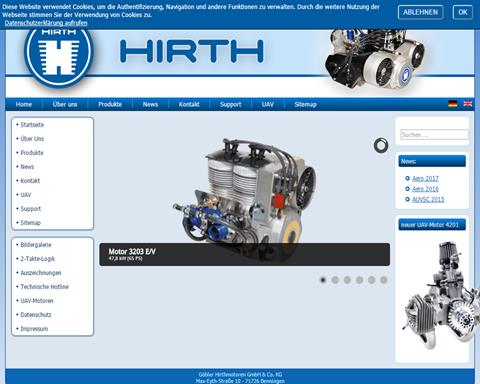Click the Motor 3203 E/V caption
This screenshot has width=480, height=384.
click(x=132, y=252)
